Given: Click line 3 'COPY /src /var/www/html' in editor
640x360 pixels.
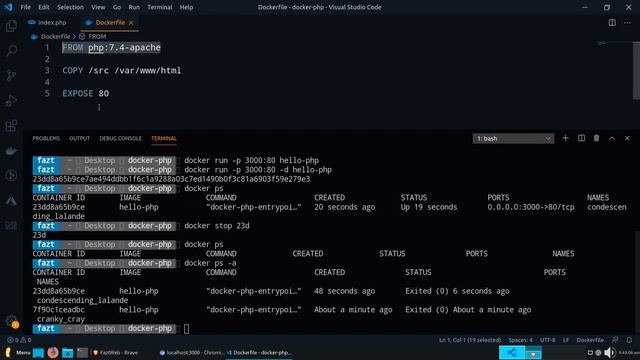Looking at the screenshot, I should tap(122, 71).
